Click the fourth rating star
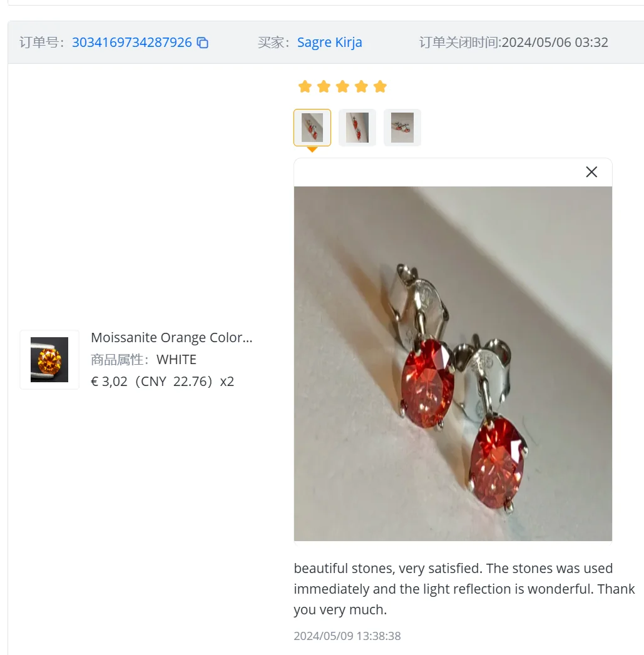Viewport: 644px width, 655px height. [x=362, y=86]
